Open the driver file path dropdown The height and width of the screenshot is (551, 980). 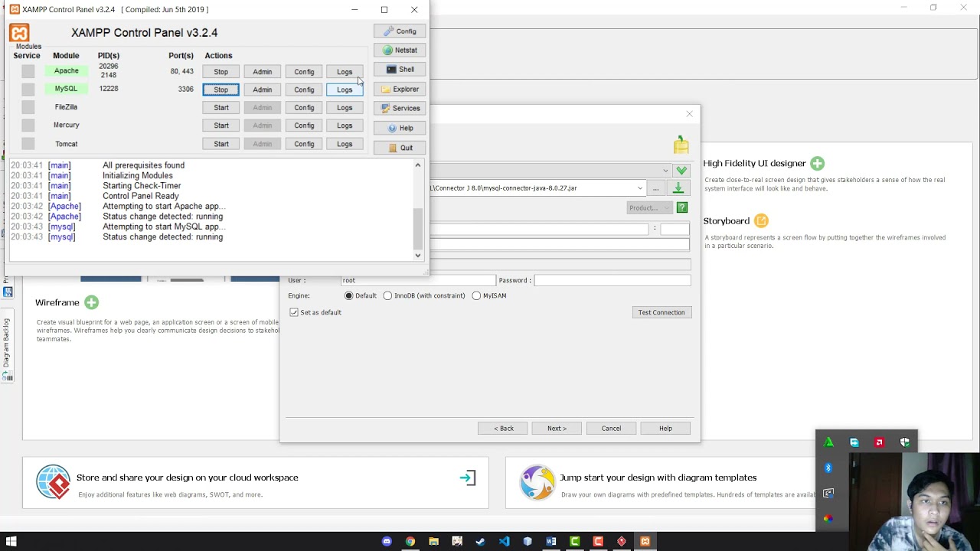[x=640, y=188]
